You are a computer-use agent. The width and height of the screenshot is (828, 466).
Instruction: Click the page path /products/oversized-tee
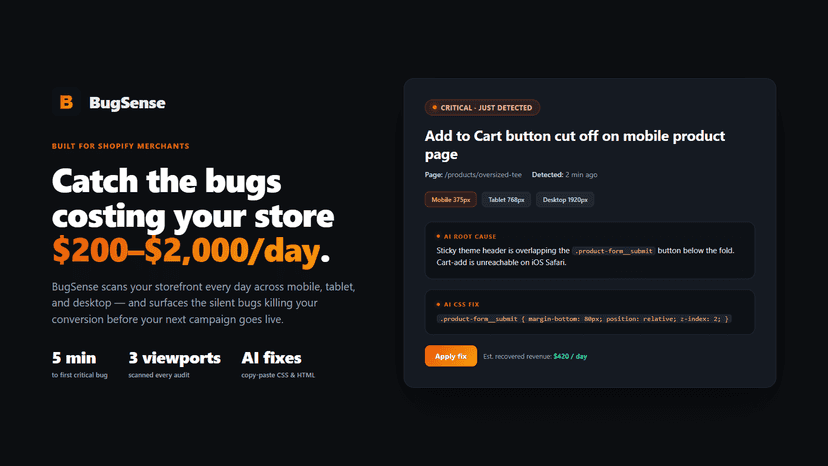pyautogui.click(x=483, y=175)
